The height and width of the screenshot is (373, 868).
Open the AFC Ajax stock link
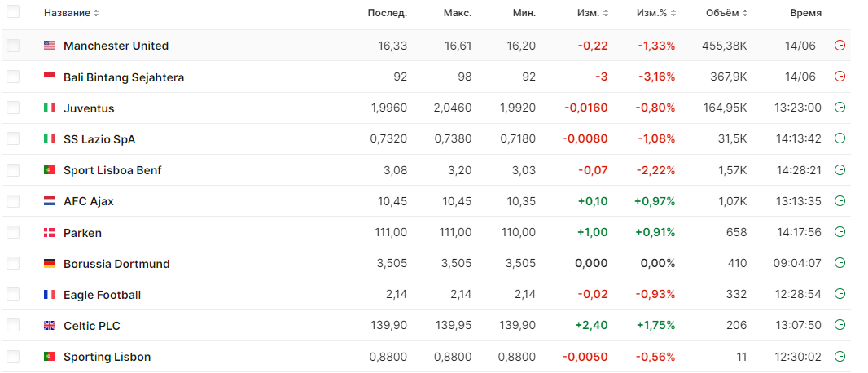click(x=89, y=201)
